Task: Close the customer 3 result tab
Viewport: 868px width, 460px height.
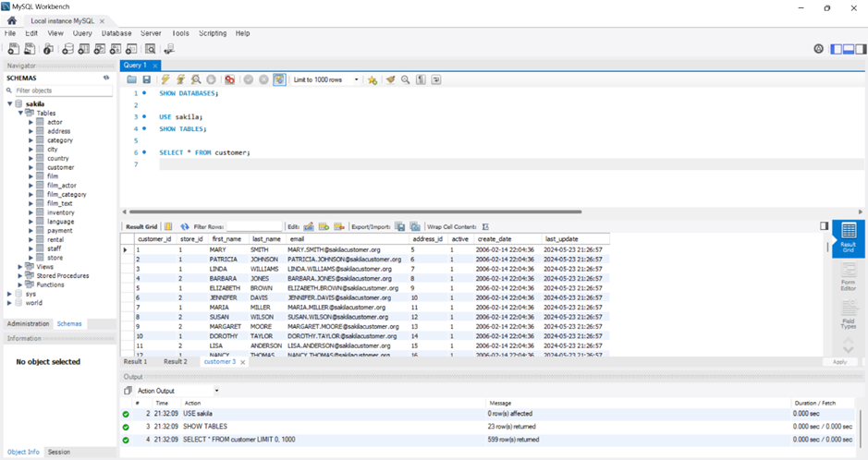Action: pos(242,362)
